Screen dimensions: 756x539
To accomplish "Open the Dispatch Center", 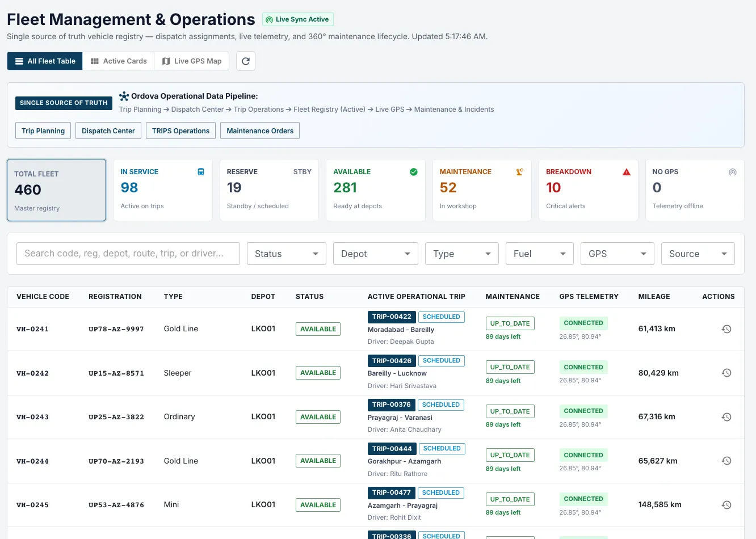I will coord(108,130).
